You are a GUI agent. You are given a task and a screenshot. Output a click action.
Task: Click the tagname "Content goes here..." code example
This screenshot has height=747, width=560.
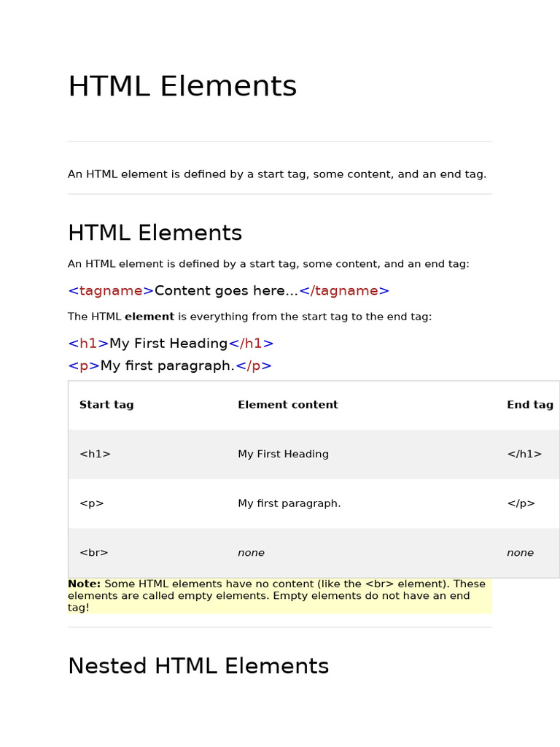[228, 291]
